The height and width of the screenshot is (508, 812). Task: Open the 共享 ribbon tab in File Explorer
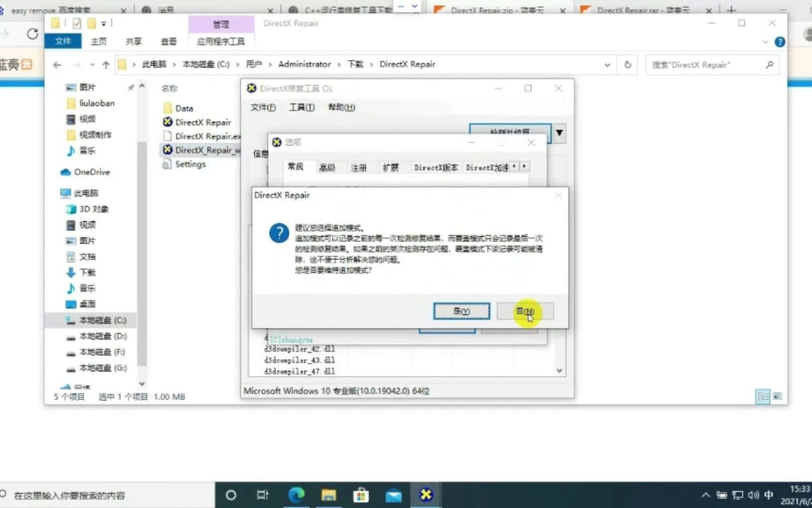133,41
